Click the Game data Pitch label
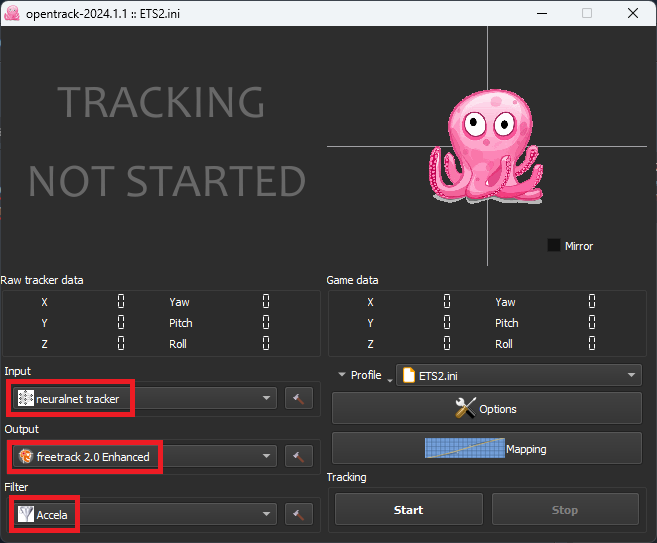657x543 pixels. pos(507,323)
